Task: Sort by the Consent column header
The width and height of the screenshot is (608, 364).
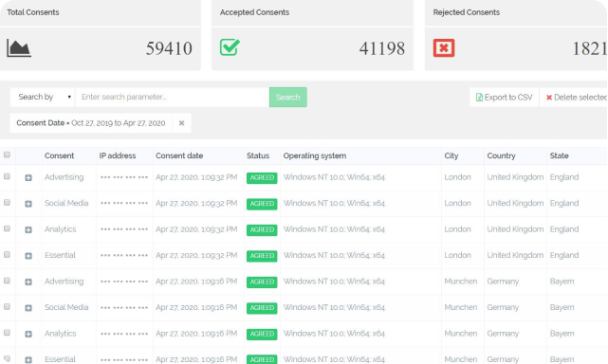Action: pyautogui.click(x=59, y=155)
